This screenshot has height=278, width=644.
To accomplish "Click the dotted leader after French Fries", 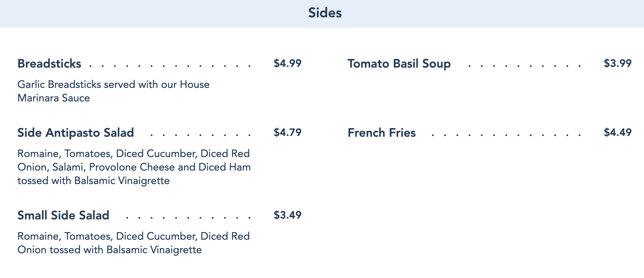I will (506, 135).
